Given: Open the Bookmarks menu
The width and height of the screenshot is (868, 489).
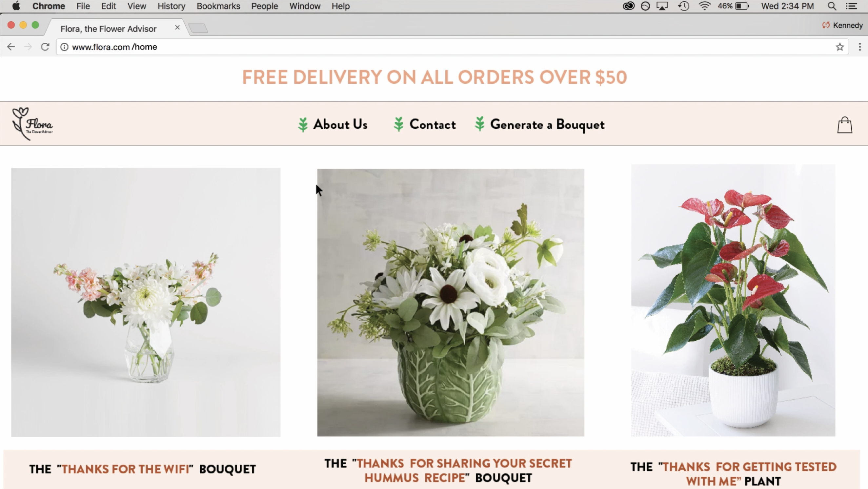Looking at the screenshot, I should (x=218, y=6).
